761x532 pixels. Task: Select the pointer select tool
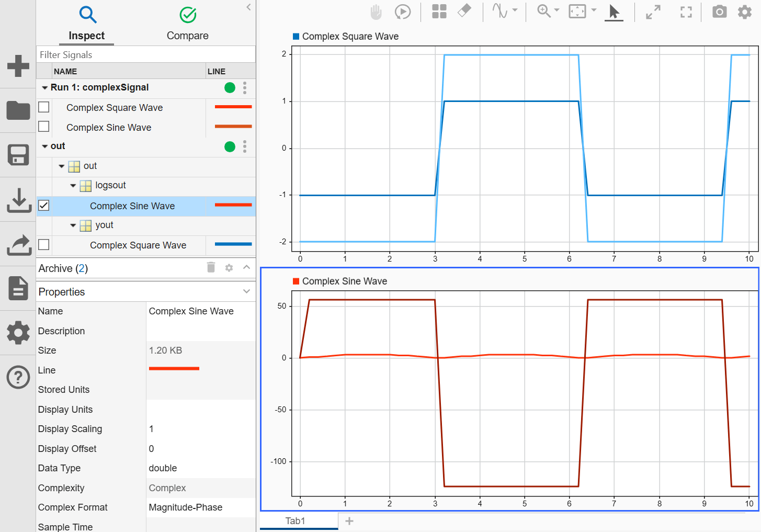pos(614,12)
